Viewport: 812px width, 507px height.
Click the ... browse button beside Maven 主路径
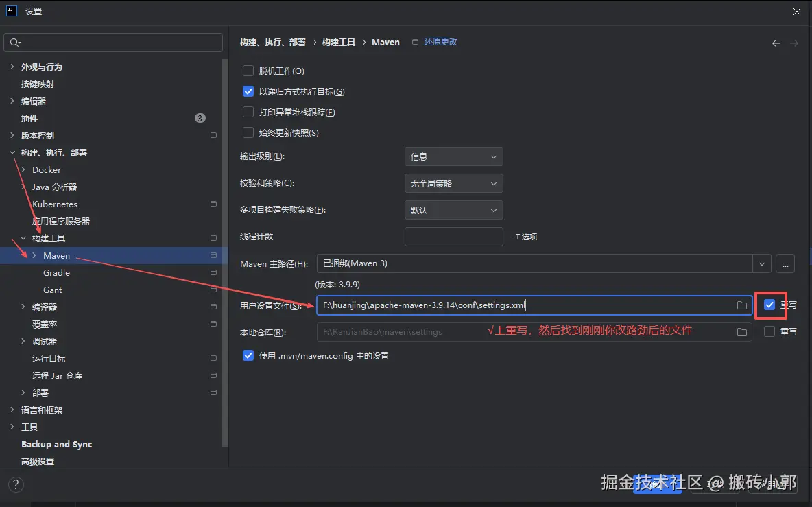[x=785, y=263]
